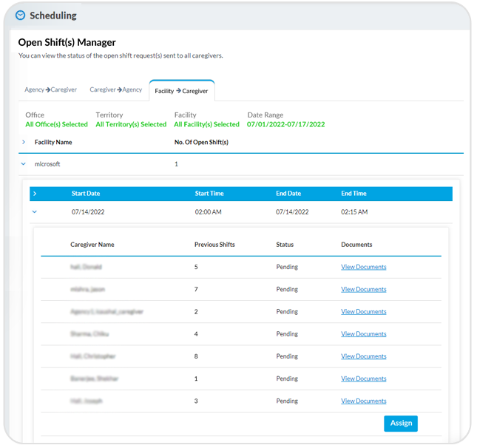Click the 02:00 AM start time cell
This screenshot has height=448, width=477.
point(209,212)
